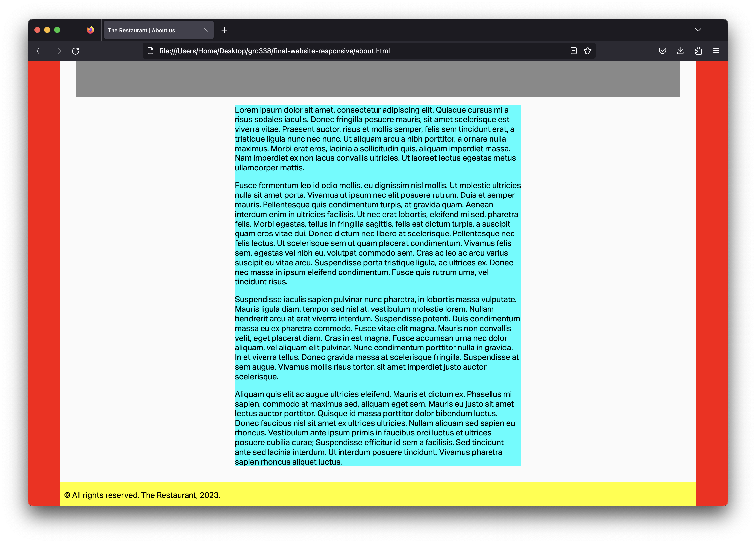This screenshot has width=756, height=543.
Task: Click paragraph starting 'Suspendisse iaculis sapien pulvinar'
Action: 378,338
